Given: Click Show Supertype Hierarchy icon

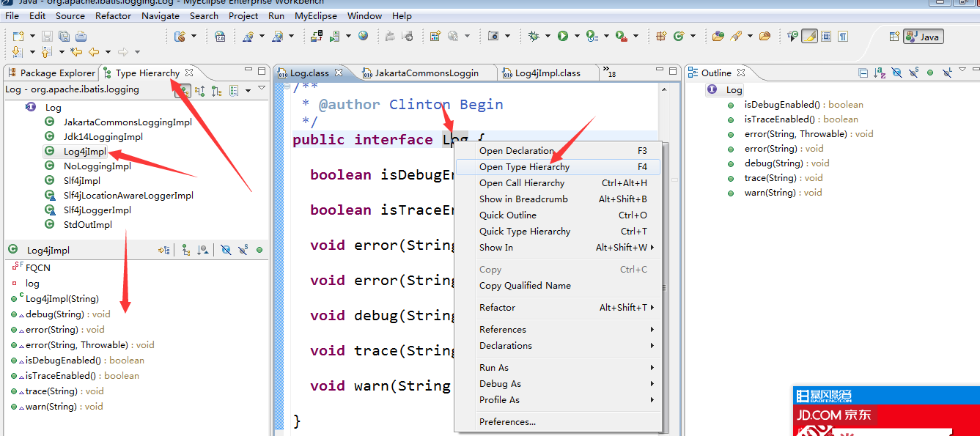Looking at the screenshot, I should pyautogui.click(x=199, y=91).
